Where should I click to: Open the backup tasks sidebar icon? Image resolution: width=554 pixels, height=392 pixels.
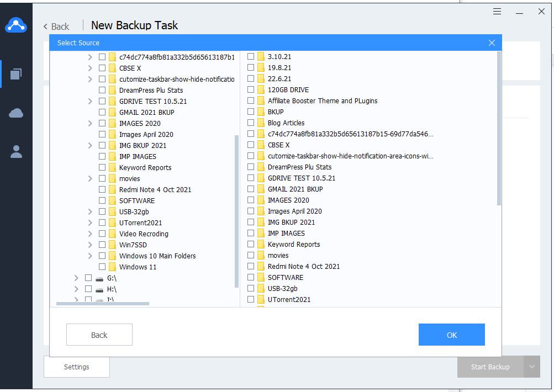pos(16,74)
